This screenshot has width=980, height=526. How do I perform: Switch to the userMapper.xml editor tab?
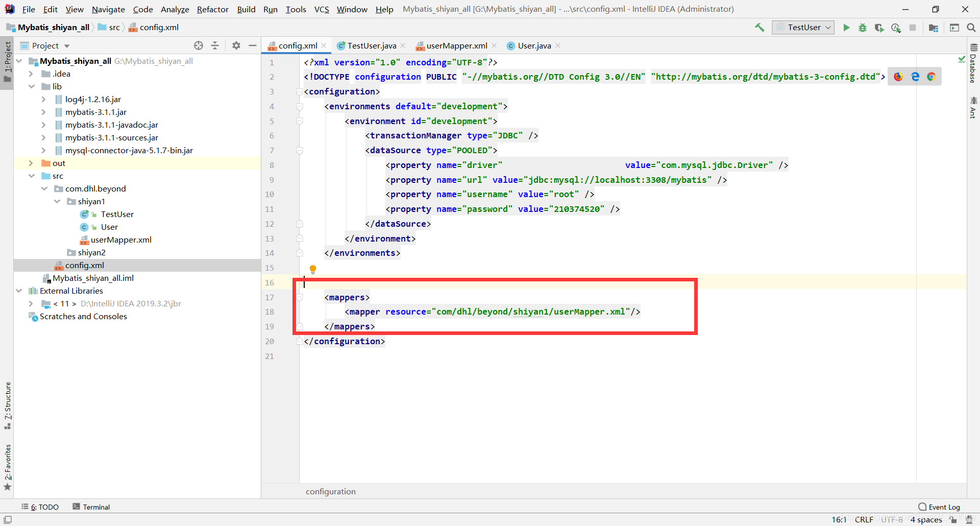click(456, 45)
